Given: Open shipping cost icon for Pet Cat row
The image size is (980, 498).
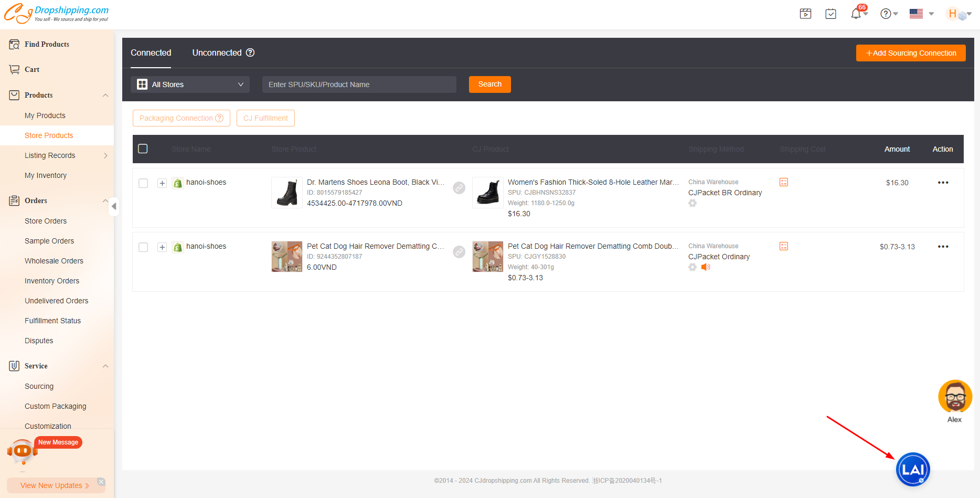Looking at the screenshot, I should coord(784,246).
